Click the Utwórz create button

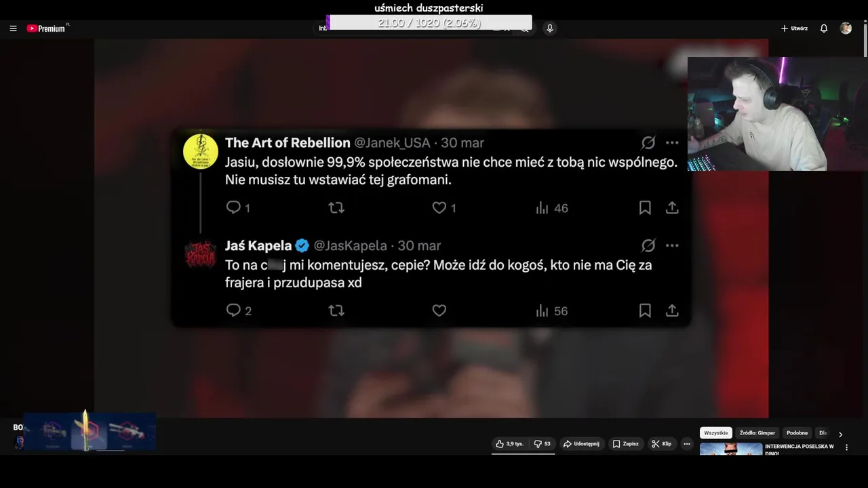click(x=794, y=28)
